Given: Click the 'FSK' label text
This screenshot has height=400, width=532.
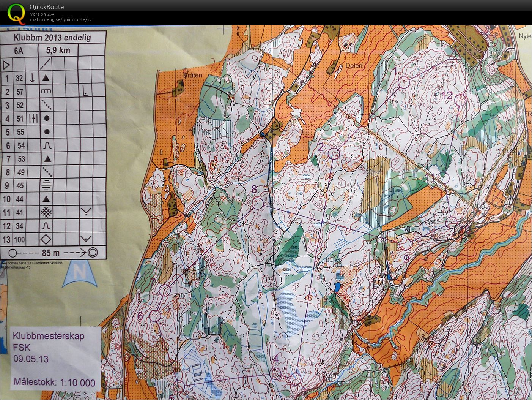Looking at the screenshot, I should pos(22,347).
